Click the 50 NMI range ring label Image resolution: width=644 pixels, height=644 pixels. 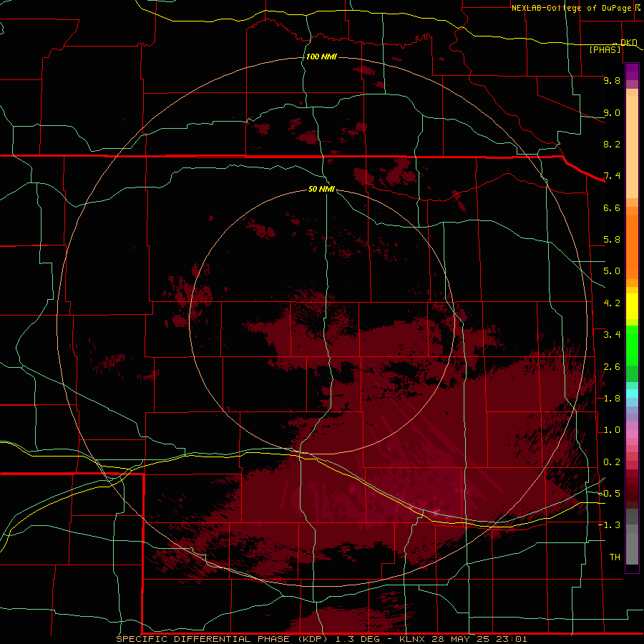[321, 189]
